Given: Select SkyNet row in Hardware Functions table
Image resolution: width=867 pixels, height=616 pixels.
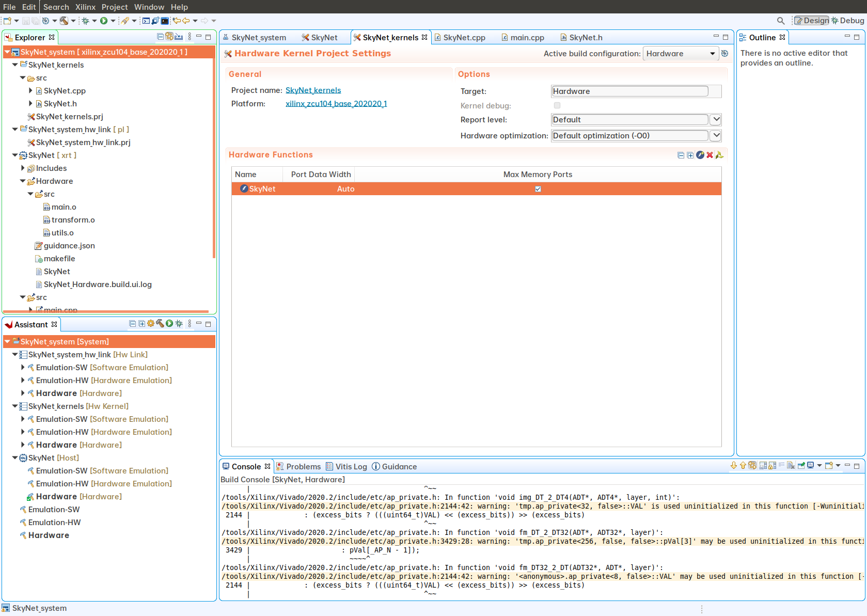Looking at the screenshot, I should [x=476, y=189].
